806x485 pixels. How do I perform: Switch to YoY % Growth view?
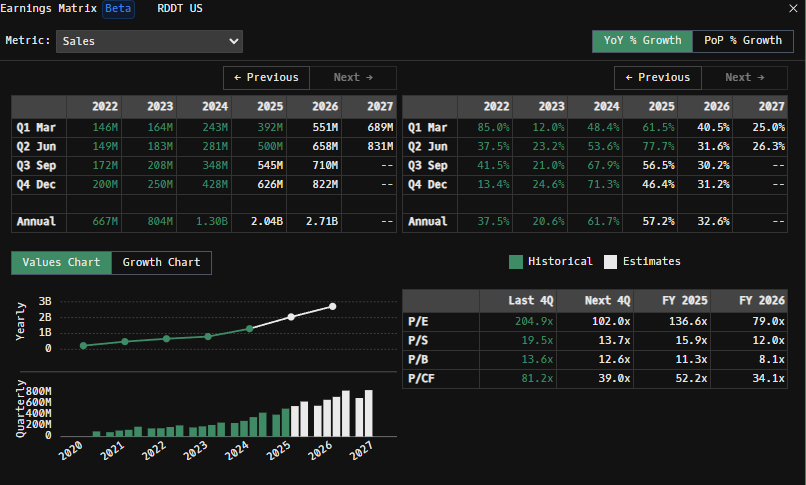coord(642,41)
